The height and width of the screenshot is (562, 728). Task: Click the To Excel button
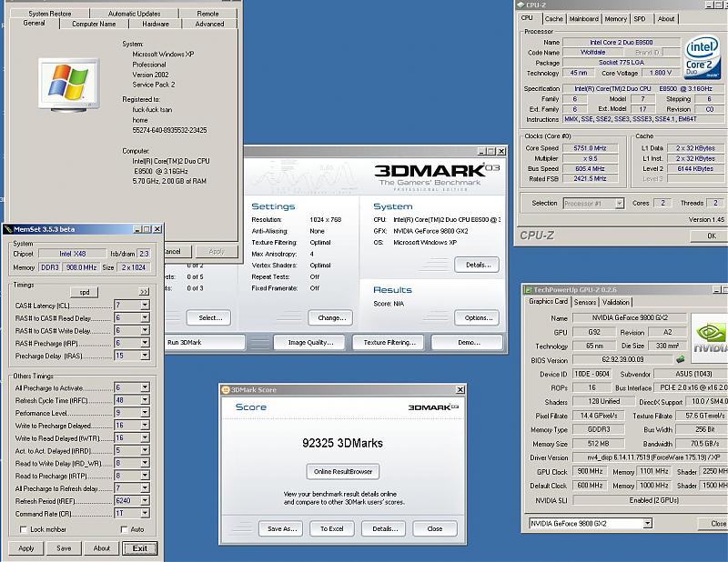click(x=331, y=528)
